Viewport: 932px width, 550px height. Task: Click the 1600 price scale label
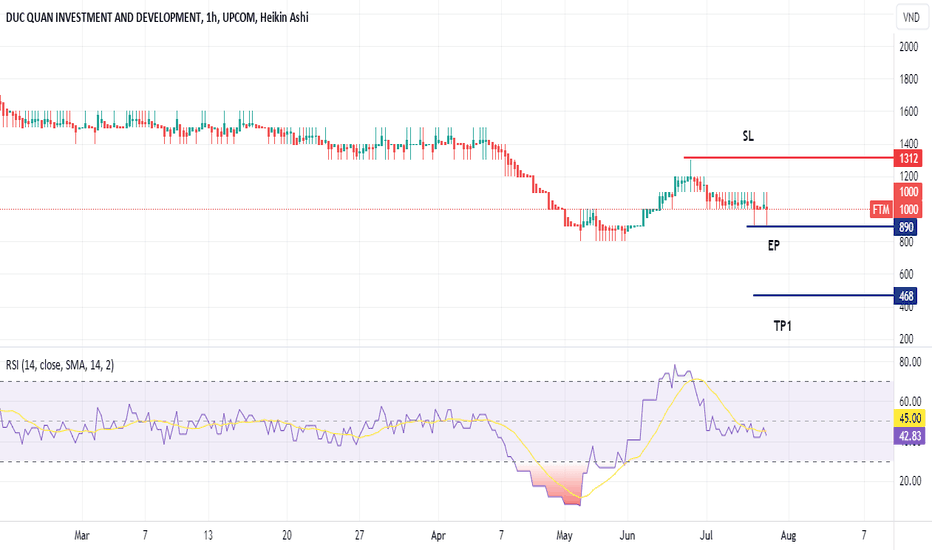coord(909,111)
